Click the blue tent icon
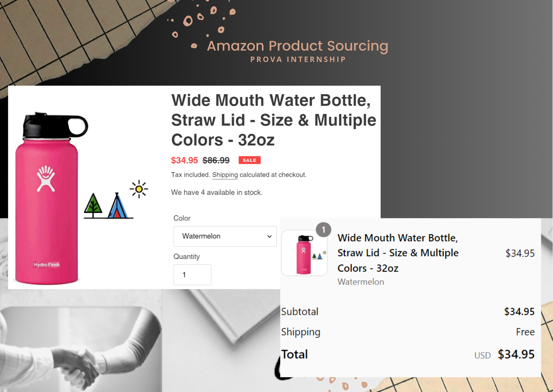The width and height of the screenshot is (553, 392). (117, 205)
